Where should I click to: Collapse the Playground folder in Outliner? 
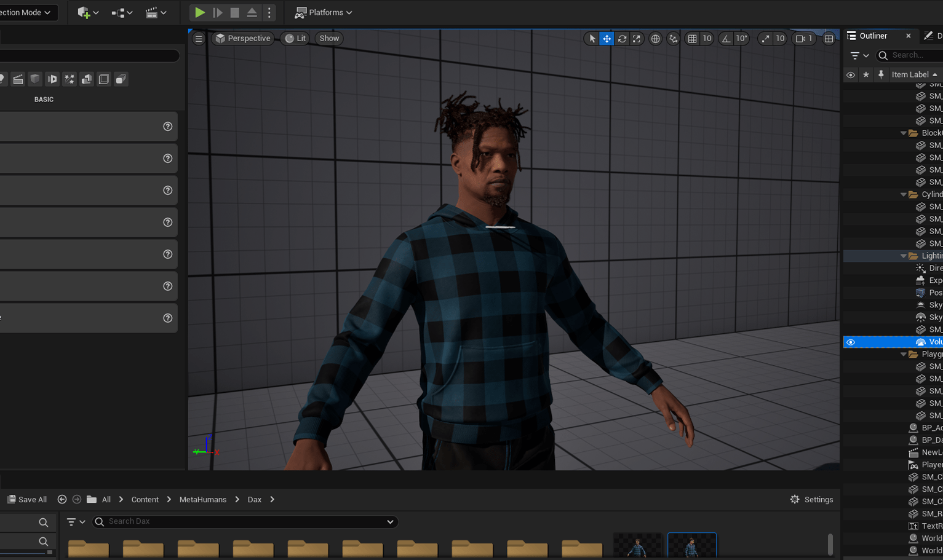click(904, 355)
